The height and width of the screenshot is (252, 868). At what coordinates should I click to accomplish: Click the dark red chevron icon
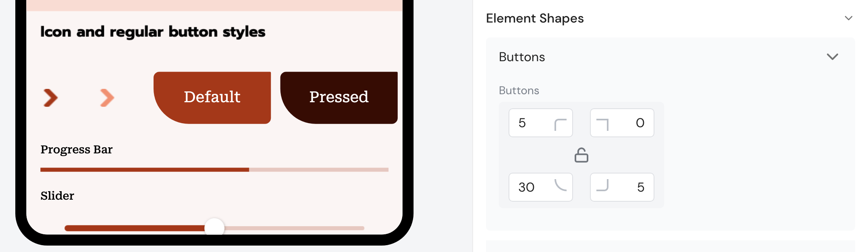pos(51,98)
